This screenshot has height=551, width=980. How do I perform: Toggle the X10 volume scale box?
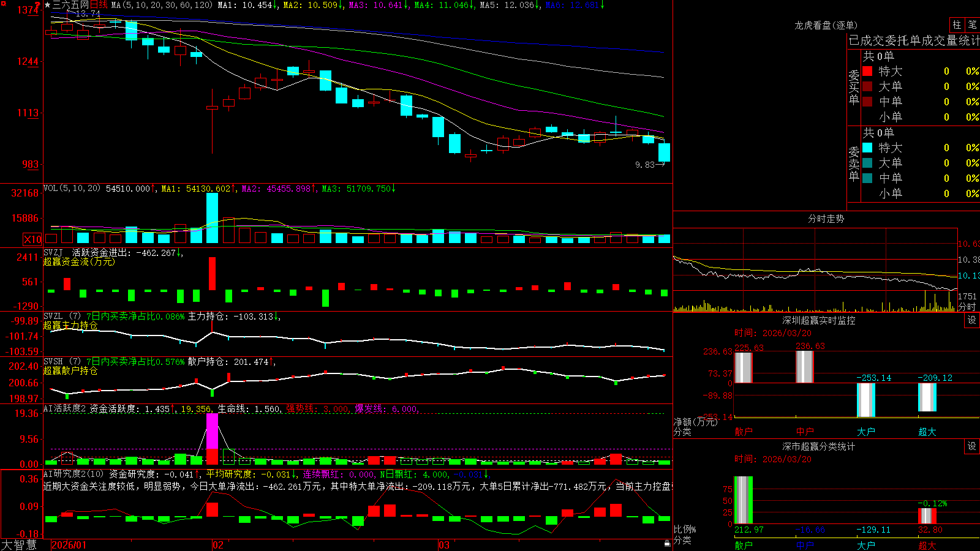(x=32, y=239)
